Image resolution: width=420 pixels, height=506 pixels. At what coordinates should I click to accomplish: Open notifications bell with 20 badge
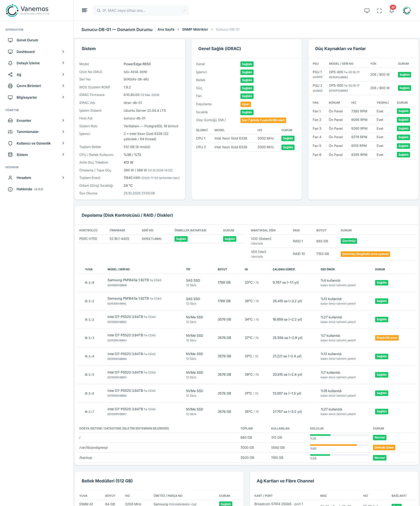tap(392, 10)
